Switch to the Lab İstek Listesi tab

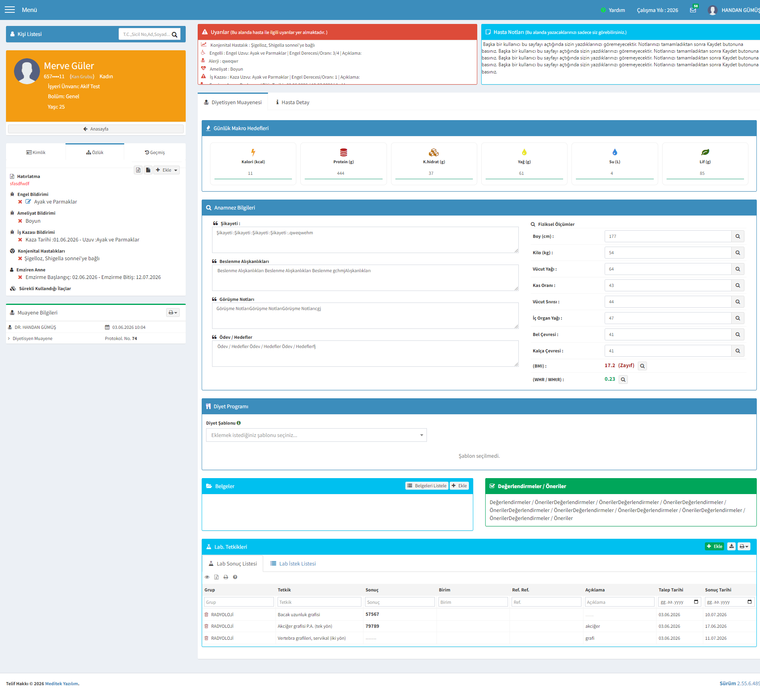coord(293,564)
